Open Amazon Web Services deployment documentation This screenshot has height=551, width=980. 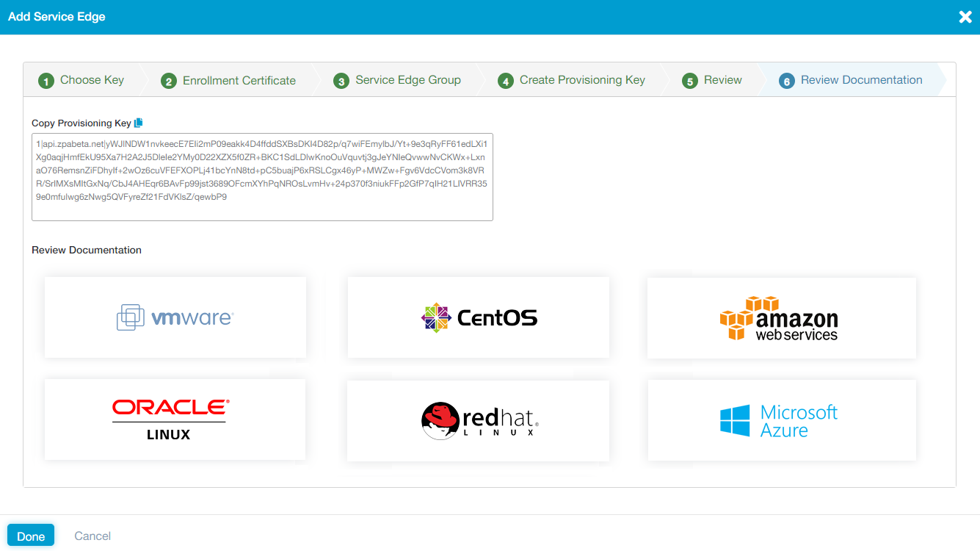tap(780, 317)
